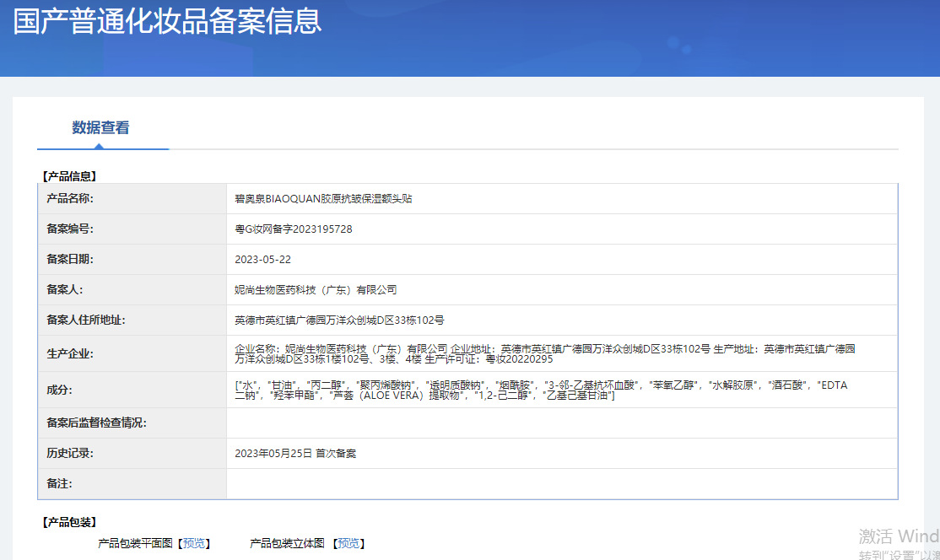Click the 产品包装平面图 label
Viewport: 940px width, 560px height.
point(136,543)
